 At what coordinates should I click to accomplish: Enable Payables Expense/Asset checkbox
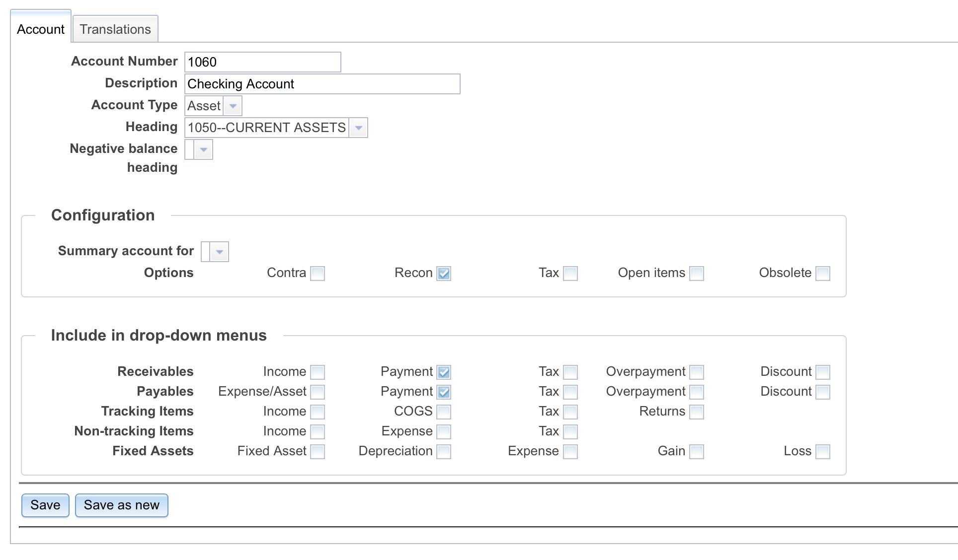pos(318,392)
